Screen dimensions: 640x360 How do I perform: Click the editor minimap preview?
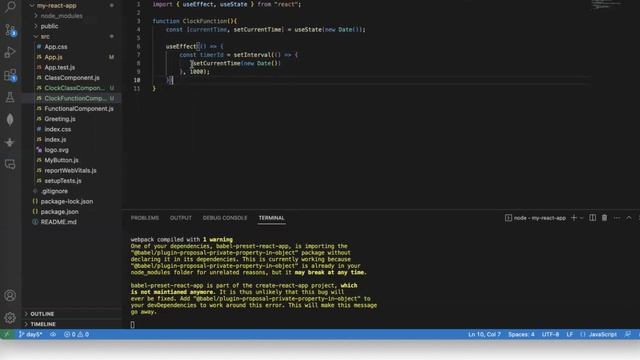(606, 5)
